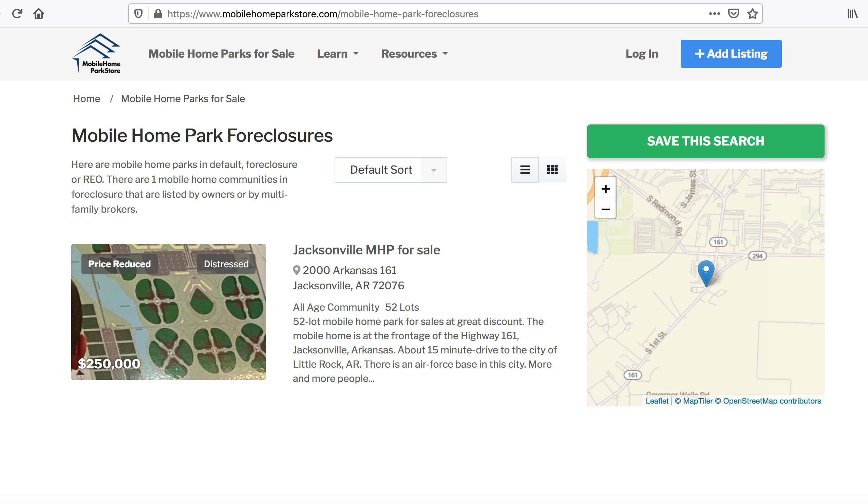868x504 pixels.
Task: Bookmark the page with the star icon
Action: tap(752, 14)
